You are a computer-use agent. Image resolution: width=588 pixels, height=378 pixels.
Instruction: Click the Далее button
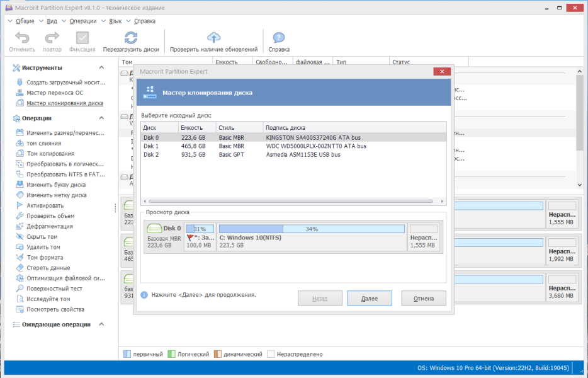coord(370,299)
